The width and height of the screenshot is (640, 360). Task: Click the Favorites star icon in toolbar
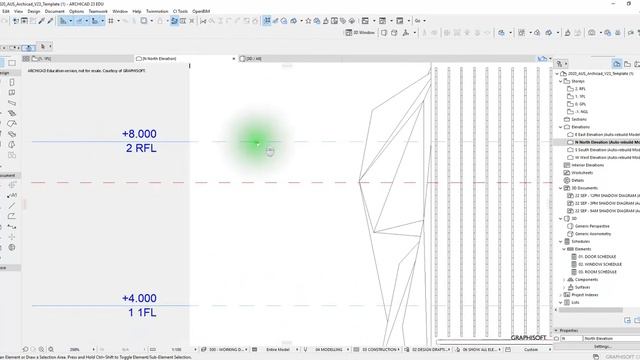(308, 21)
